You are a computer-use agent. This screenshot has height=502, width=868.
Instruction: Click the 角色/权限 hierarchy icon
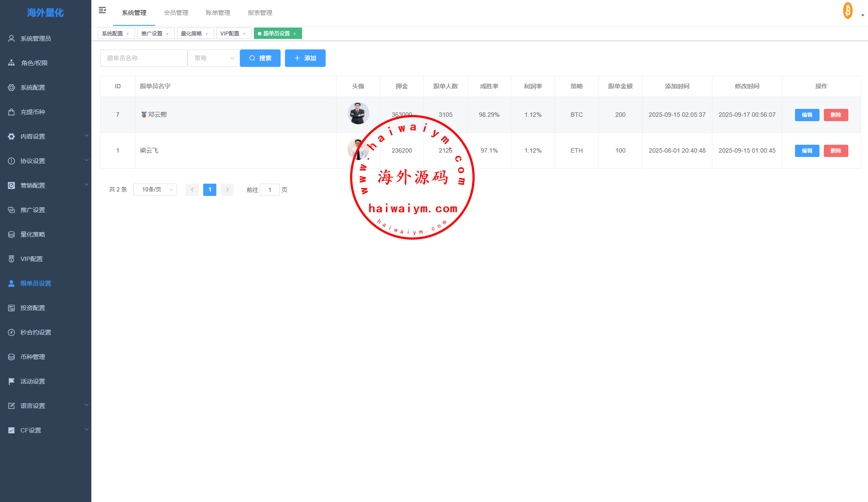[11, 63]
